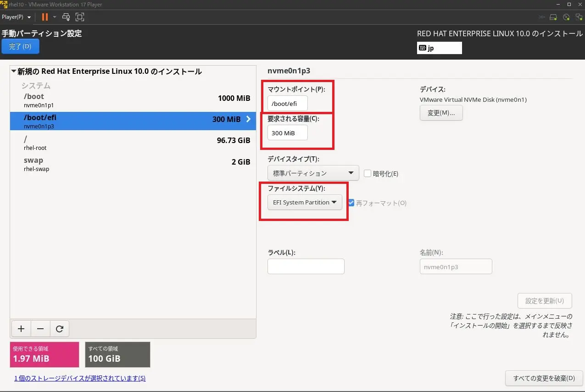Click the 完了(D) button
The height and width of the screenshot is (392, 585).
tap(20, 46)
